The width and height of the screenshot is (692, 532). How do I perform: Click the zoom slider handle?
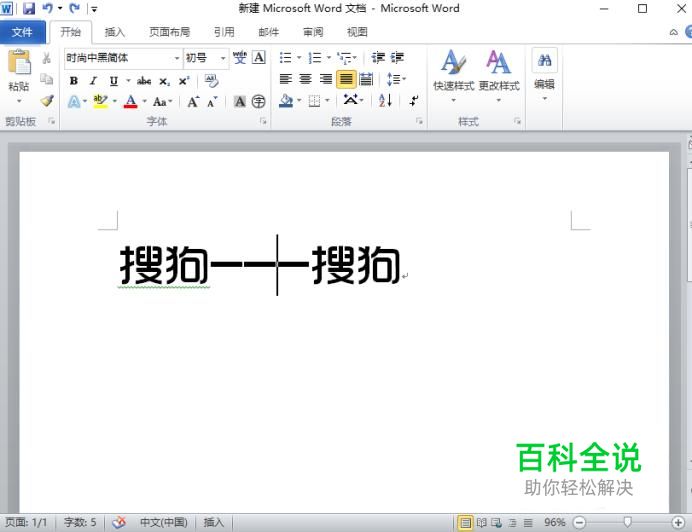[x=627, y=523]
